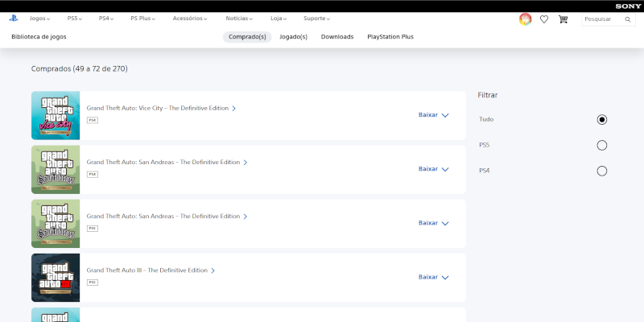Select the Tudo filter radio button
Screen dimensions: 644x322
tap(601, 119)
